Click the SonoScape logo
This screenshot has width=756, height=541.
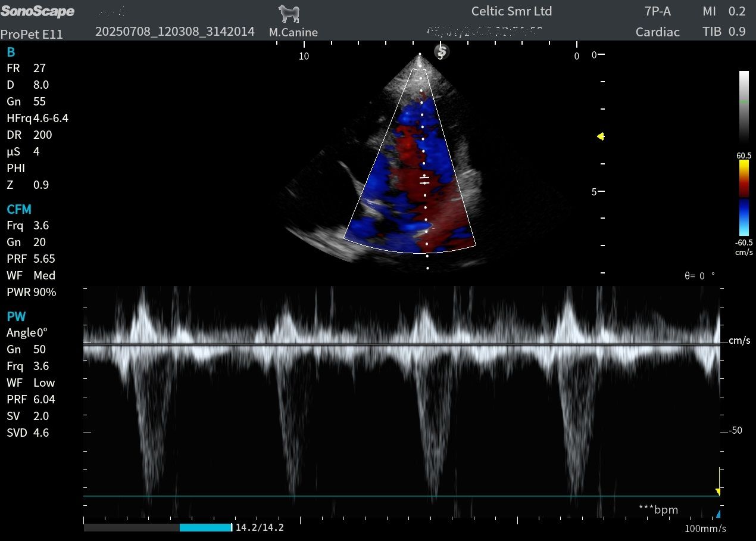38,11
